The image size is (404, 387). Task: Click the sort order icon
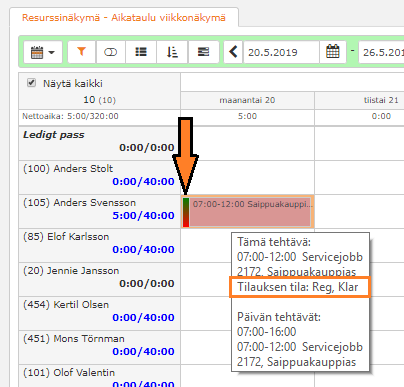[x=172, y=52]
